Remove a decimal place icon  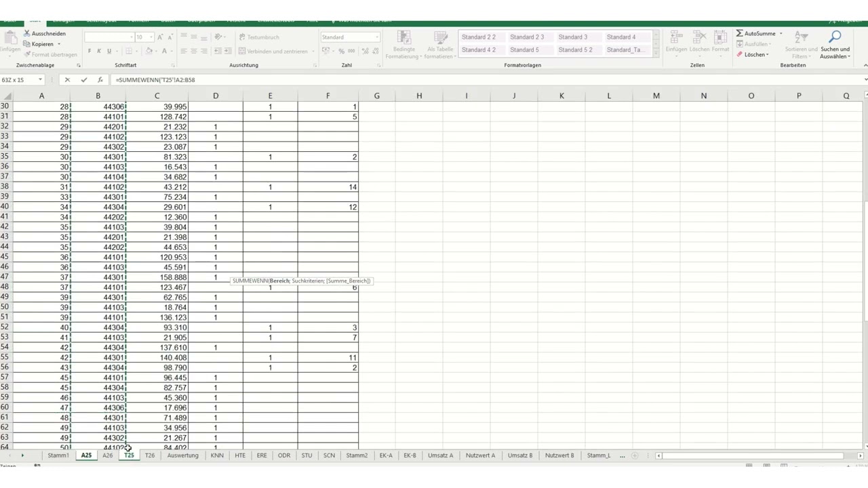pos(375,52)
